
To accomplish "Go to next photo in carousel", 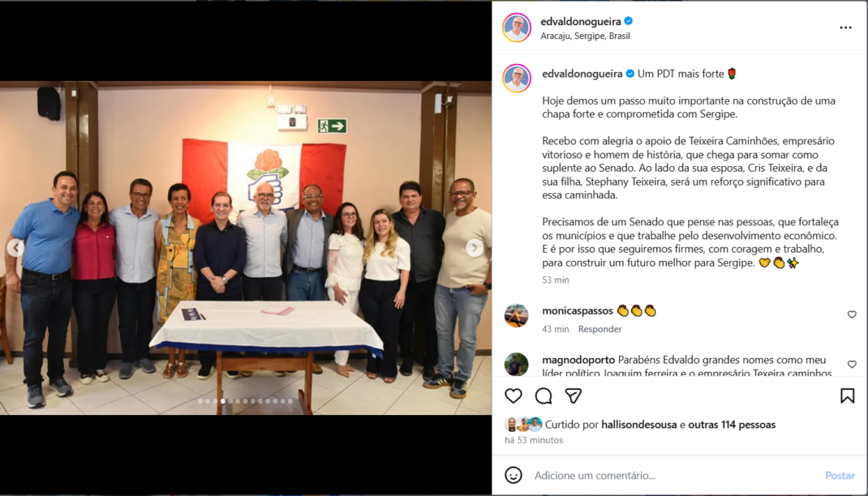I will 475,248.
